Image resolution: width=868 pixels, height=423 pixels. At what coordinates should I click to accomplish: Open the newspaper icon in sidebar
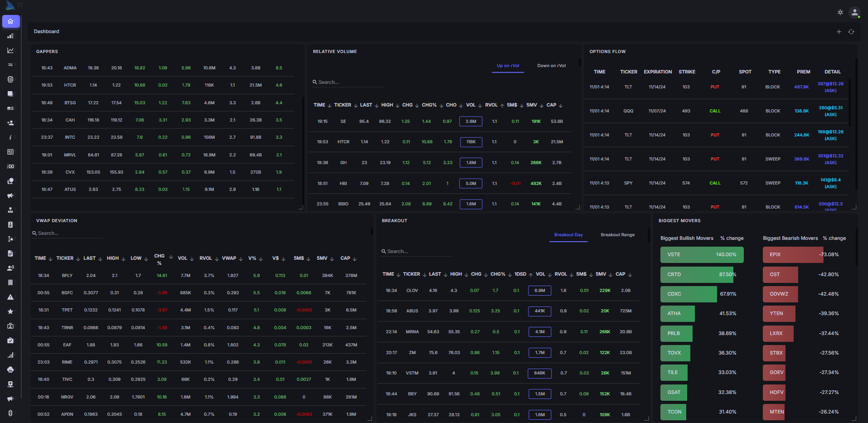[10, 152]
